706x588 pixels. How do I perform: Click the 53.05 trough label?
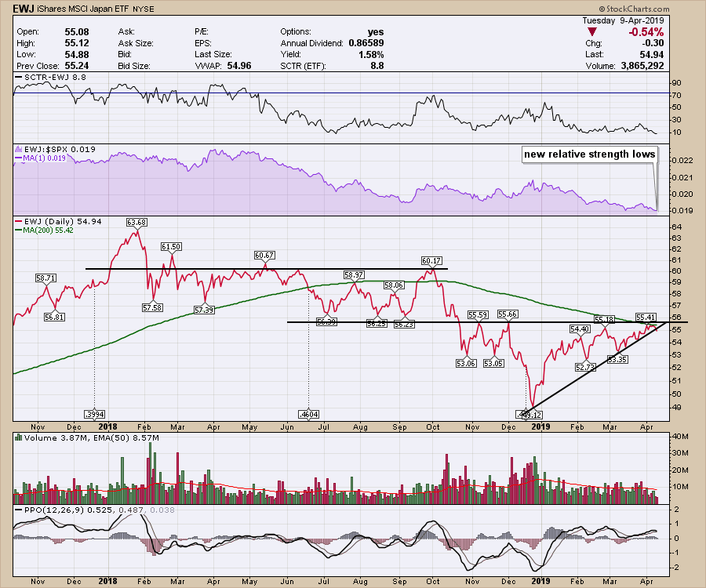tap(493, 363)
